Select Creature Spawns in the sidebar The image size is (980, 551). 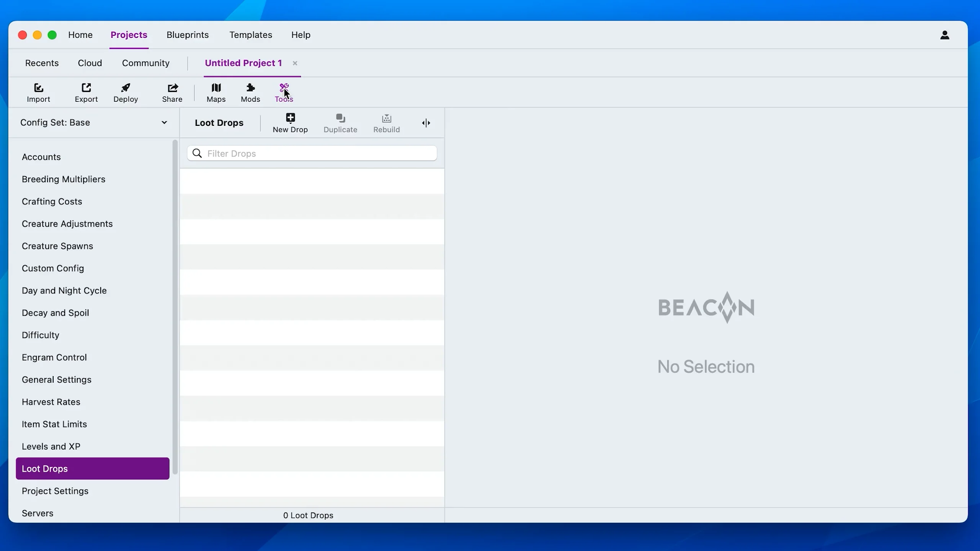coord(57,246)
